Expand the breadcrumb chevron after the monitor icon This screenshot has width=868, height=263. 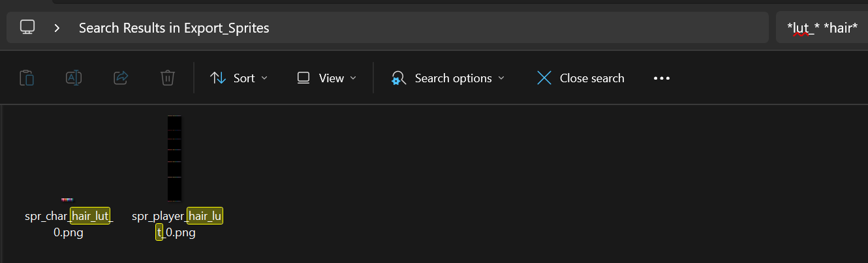57,28
